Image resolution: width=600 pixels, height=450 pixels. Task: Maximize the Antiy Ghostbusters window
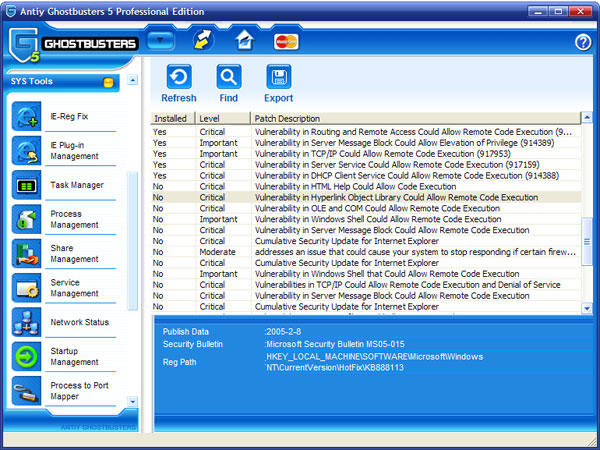[558, 11]
